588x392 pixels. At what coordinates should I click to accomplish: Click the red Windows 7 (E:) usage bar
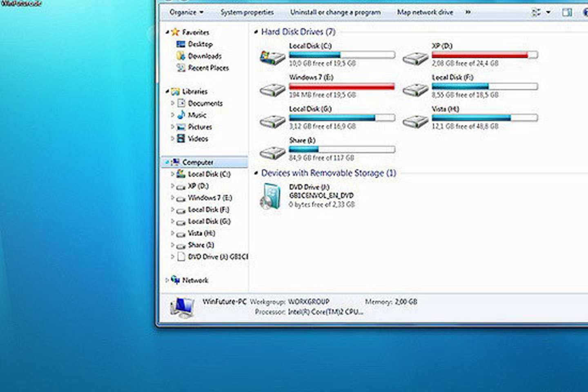coord(342,86)
